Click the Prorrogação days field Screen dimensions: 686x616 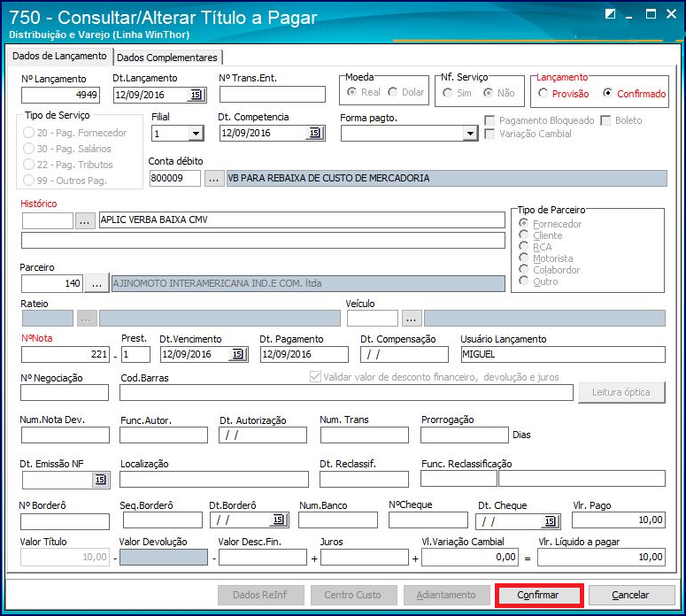pos(464,435)
